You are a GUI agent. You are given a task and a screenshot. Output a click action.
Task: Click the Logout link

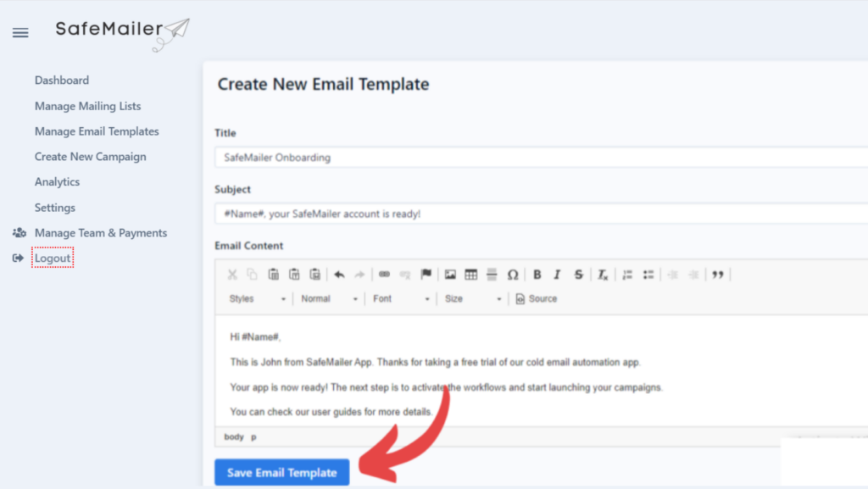(53, 258)
